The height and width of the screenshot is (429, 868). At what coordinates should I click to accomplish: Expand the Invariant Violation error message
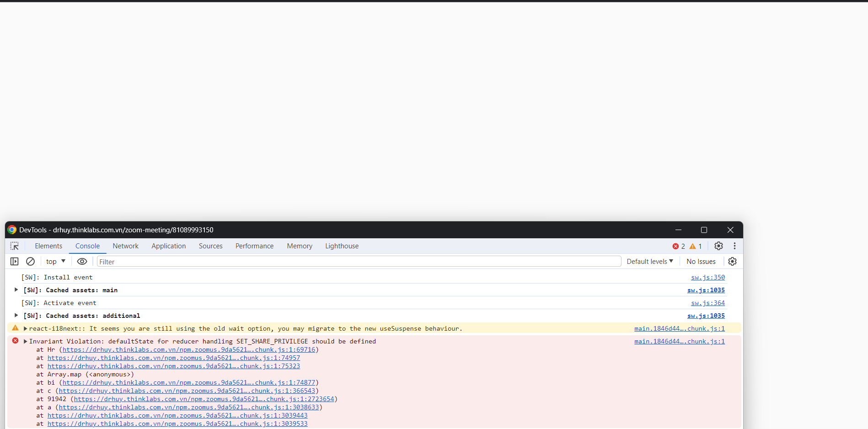[26, 341]
